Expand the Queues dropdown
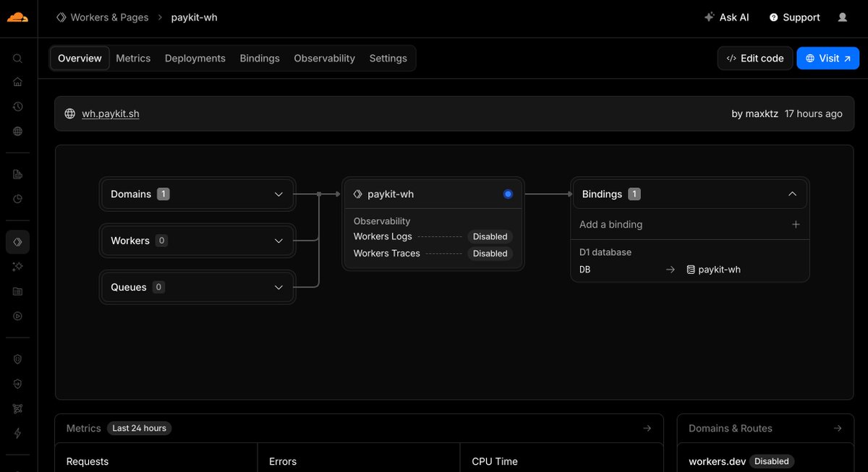 (197, 287)
